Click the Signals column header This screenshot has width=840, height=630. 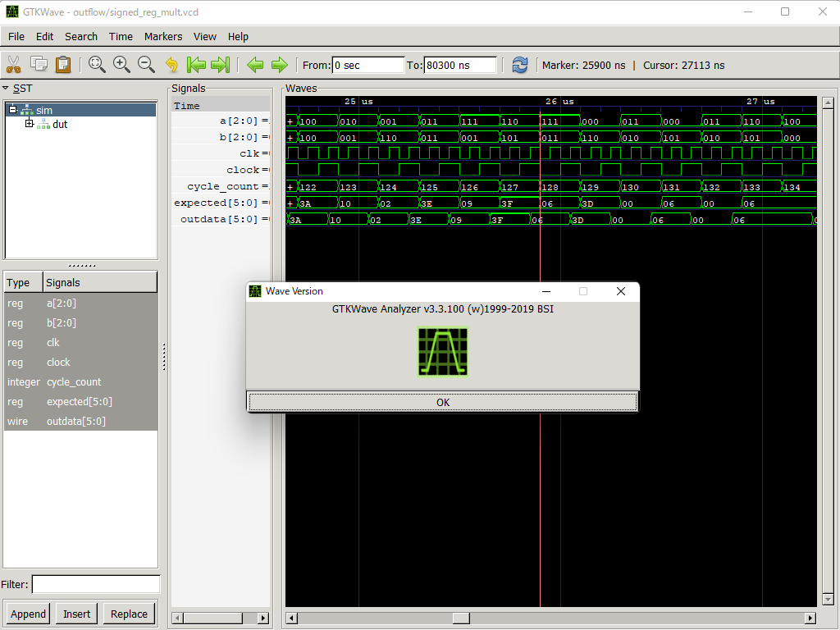click(100, 282)
